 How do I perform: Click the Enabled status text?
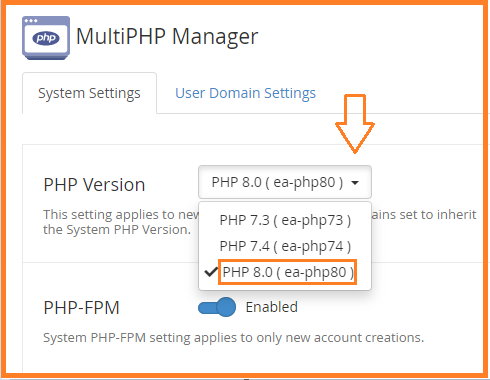pyautogui.click(x=271, y=307)
